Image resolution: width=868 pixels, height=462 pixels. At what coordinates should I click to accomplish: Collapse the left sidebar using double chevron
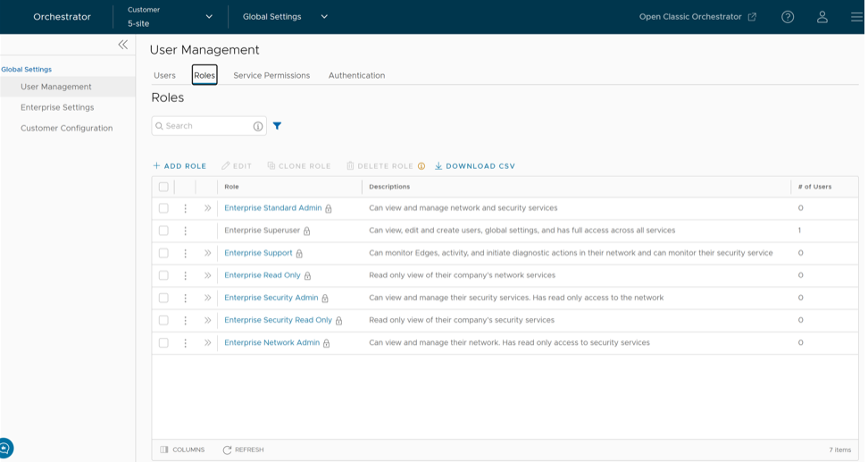(x=122, y=45)
